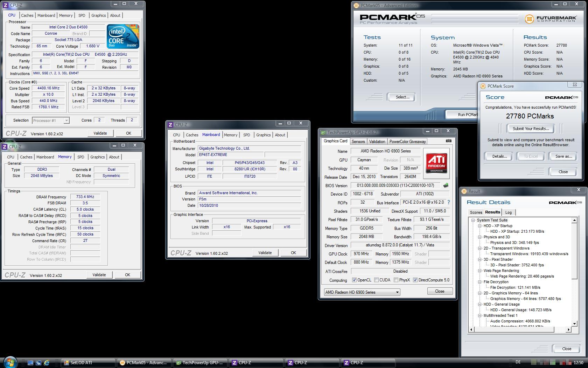
Task: Switch to the Scores tab in Result Details
Action: coord(476,212)
